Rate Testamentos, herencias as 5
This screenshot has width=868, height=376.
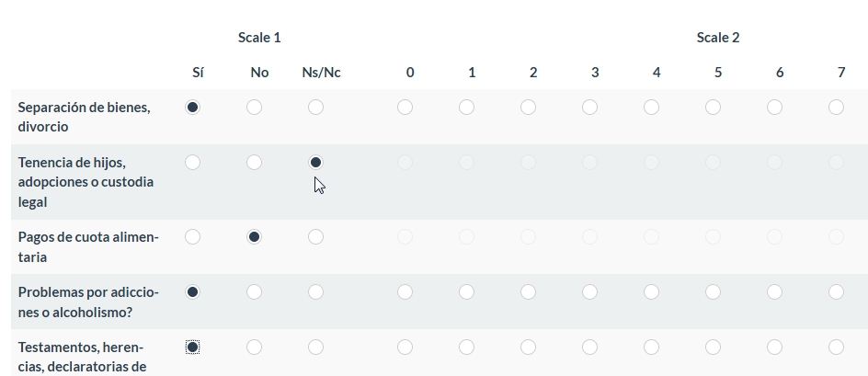coord(713,348)
